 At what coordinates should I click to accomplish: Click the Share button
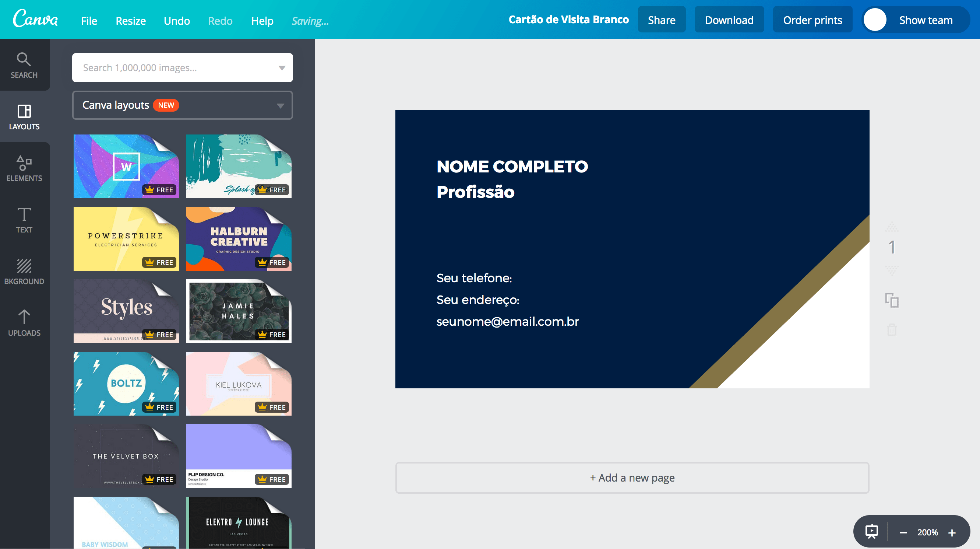662,20
